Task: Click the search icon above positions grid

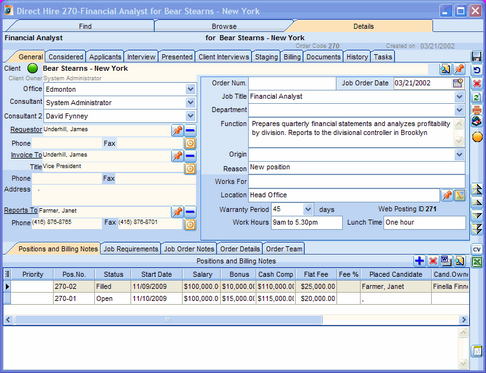Action: point(459,261)
